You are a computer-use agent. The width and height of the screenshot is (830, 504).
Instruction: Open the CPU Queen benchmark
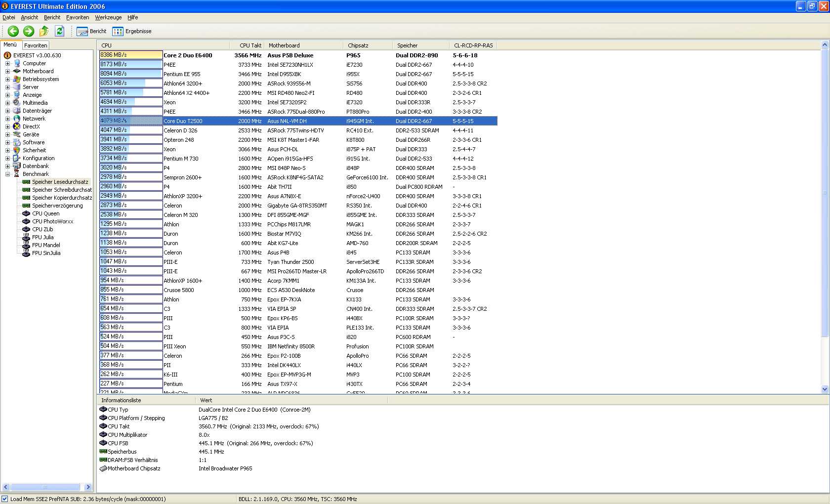pos(45,213)
